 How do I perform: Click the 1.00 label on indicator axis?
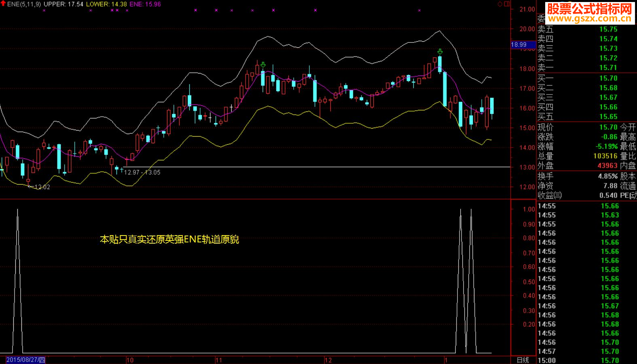click(529, 209)
